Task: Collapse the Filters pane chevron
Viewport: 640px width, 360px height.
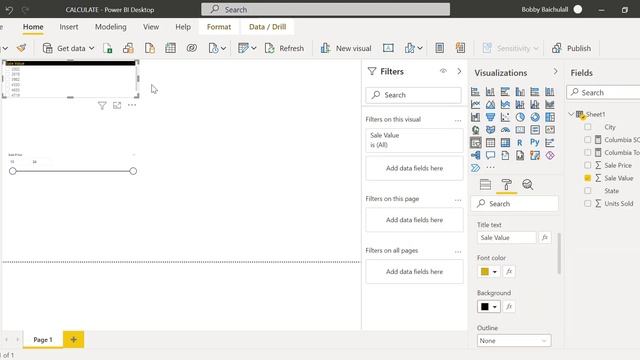Action: click(459, 71)
